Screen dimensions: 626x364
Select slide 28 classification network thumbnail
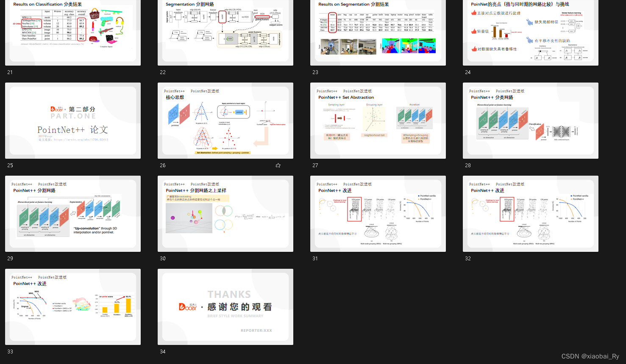(531, 121)
